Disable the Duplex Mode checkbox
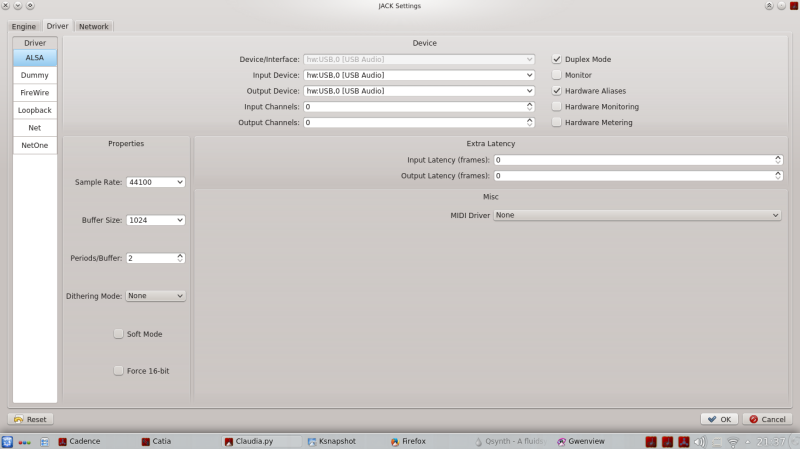The image size is (800, 449). click(557, 59)
